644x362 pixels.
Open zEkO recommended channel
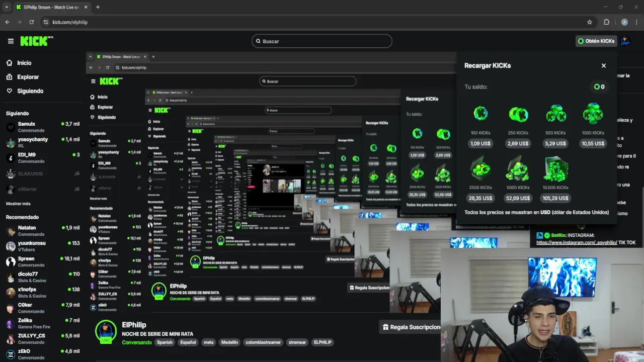tap(42, 354)
